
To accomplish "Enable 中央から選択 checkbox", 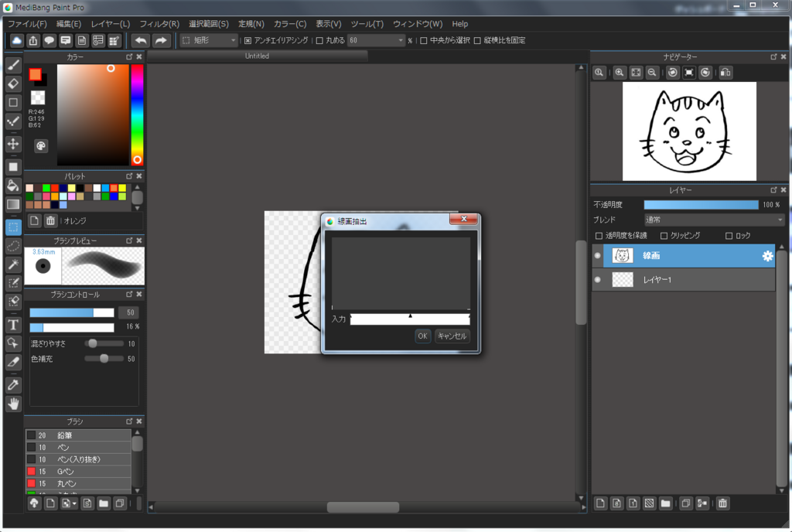I will (x=424, y=40).
